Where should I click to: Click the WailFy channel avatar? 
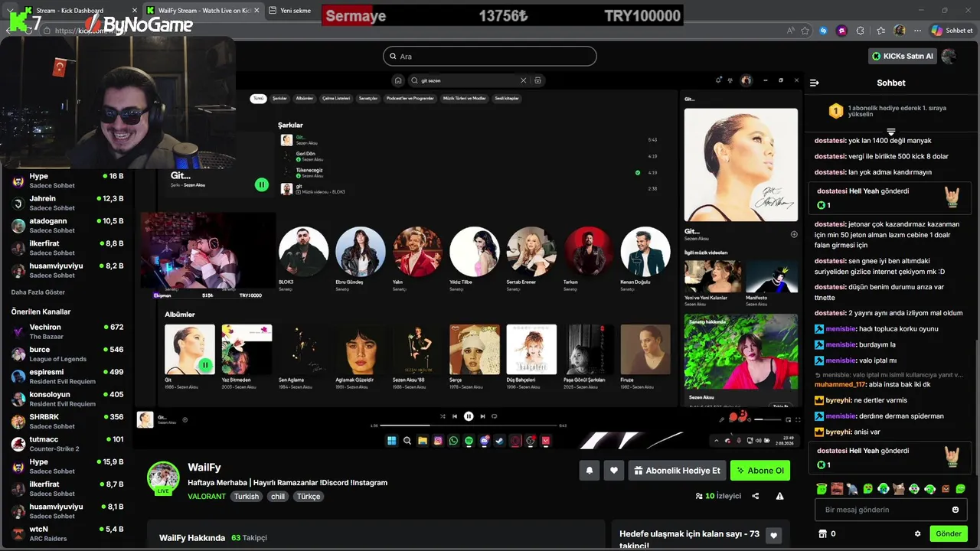pyautogui.click(x=163, y=478)
